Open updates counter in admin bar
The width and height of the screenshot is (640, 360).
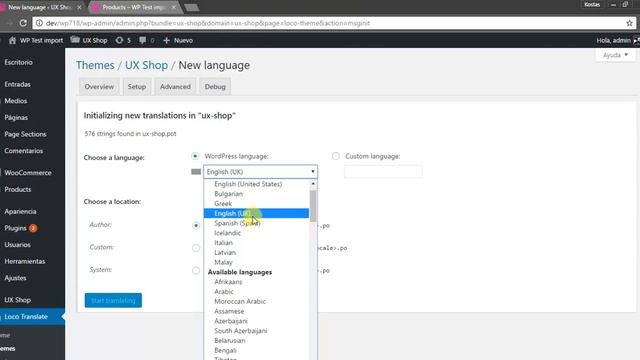(x=123, y=40)
